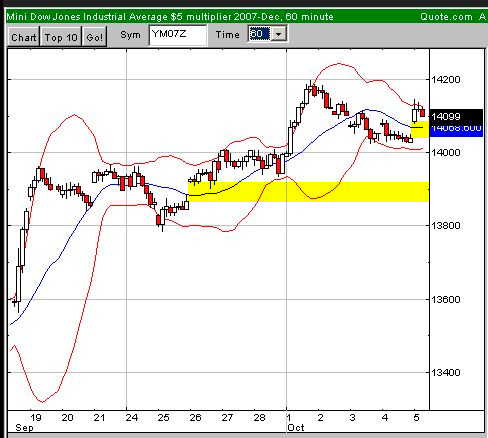This screenshot has width=488, height=438.
Task: Click the date label 3 on time axis
Action: pos(353,418)
